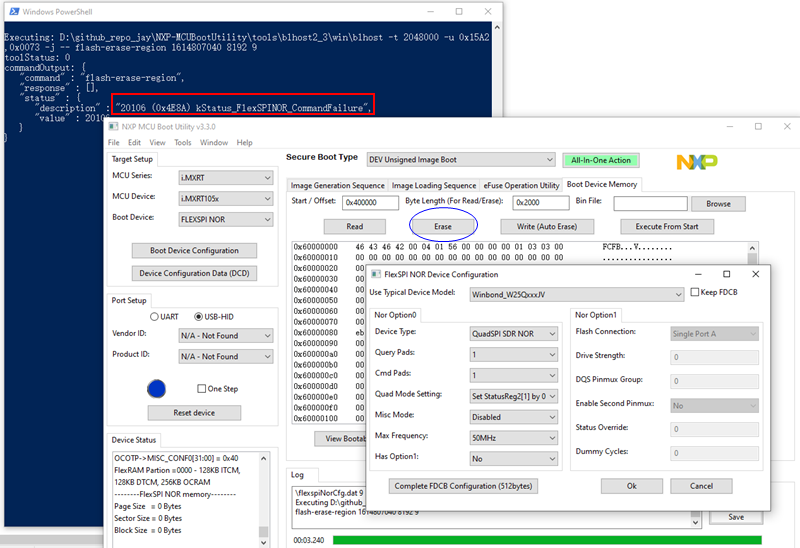Viewport: 800px width, 548px height.
Task: Open the Max Frequency dropdown
Action: coord(514,438)
